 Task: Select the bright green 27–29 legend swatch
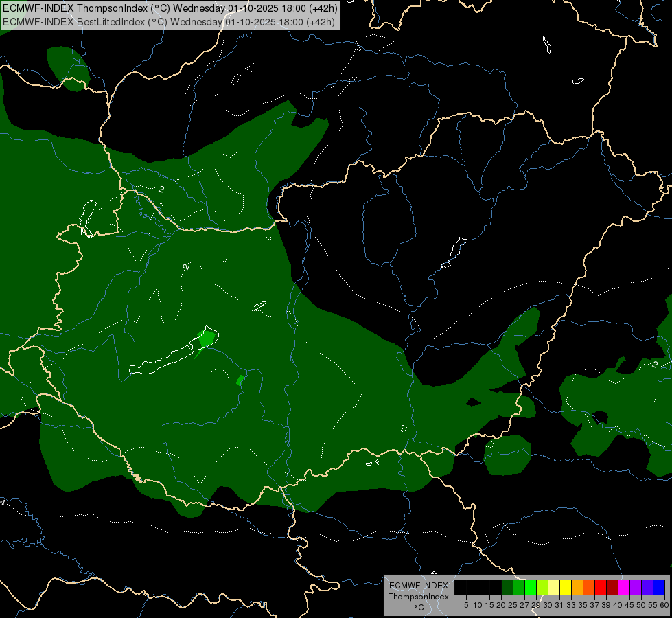click(531, 588)
